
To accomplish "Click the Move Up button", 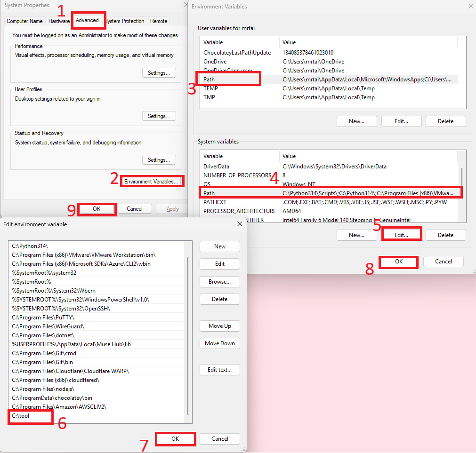I will [219, 326].
